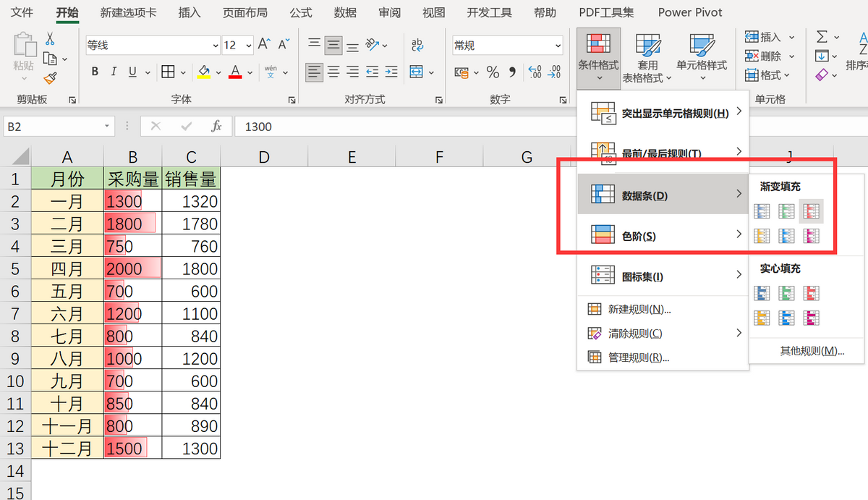The image size is (868, 500).
Task: Click the text orientation icon
Action: [373, 44]
